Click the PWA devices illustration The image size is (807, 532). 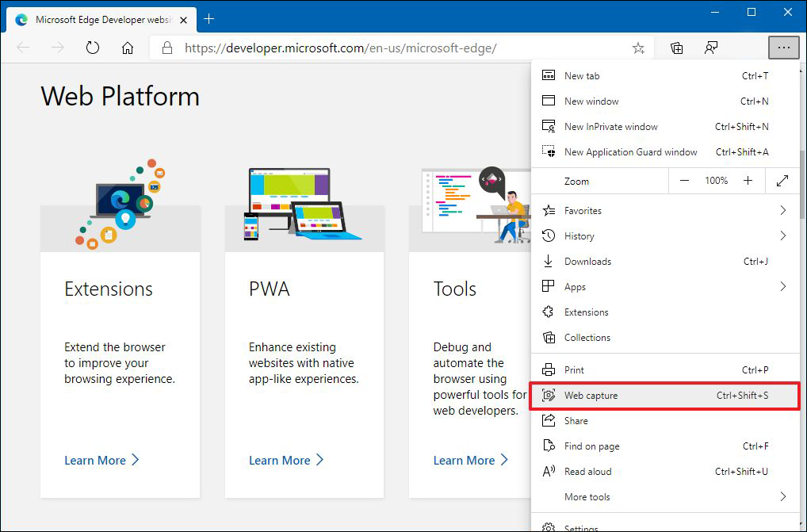tap(303, 205)
